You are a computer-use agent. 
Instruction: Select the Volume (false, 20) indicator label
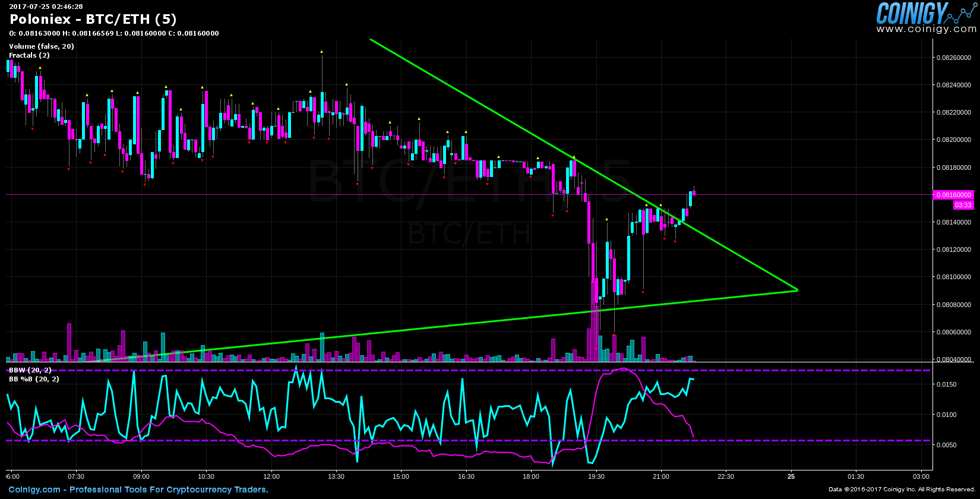(42, 46)
